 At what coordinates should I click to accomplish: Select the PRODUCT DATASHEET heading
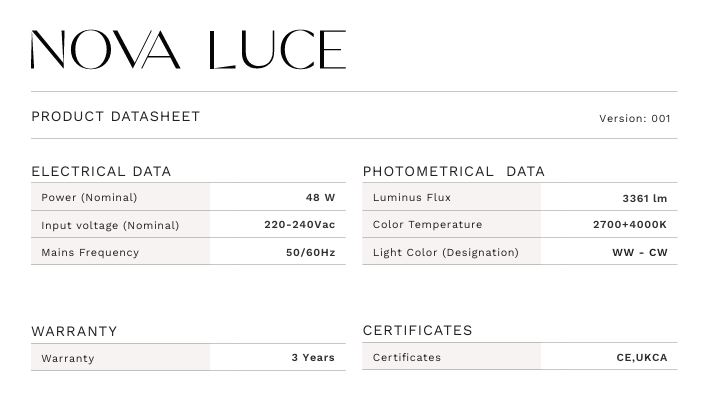pos(116,116)
